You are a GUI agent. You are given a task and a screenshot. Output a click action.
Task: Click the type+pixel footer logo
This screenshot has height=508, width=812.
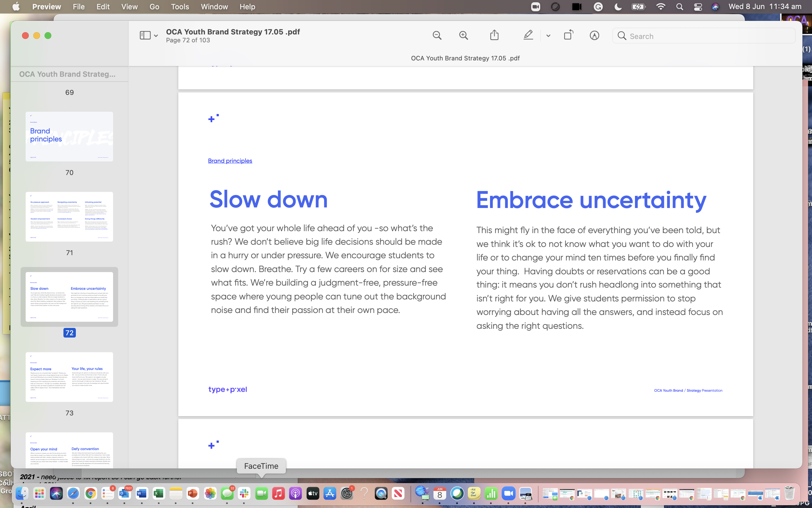pos(228,389)
